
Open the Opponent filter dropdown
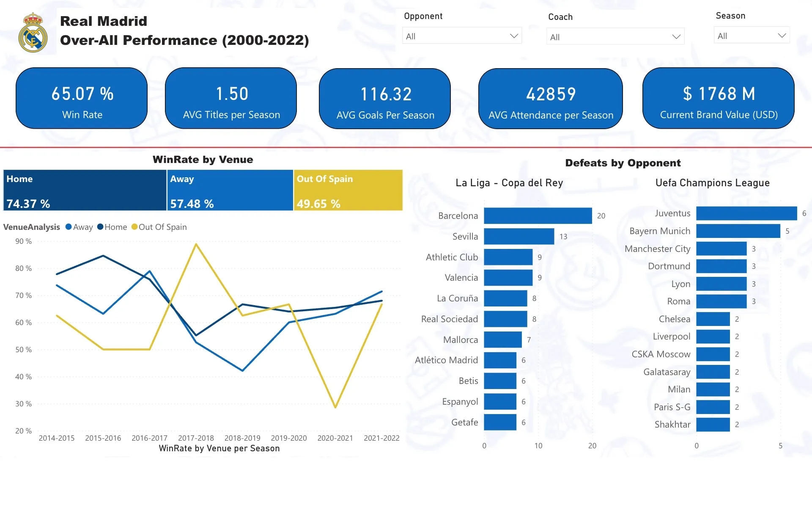click(x=462, y=36)
